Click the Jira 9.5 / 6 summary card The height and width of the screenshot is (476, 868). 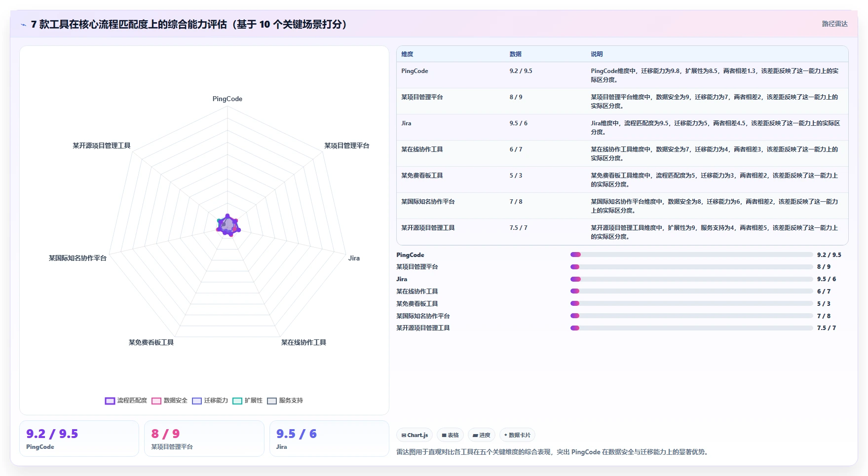pyautogui.click(x=329, y=439)
